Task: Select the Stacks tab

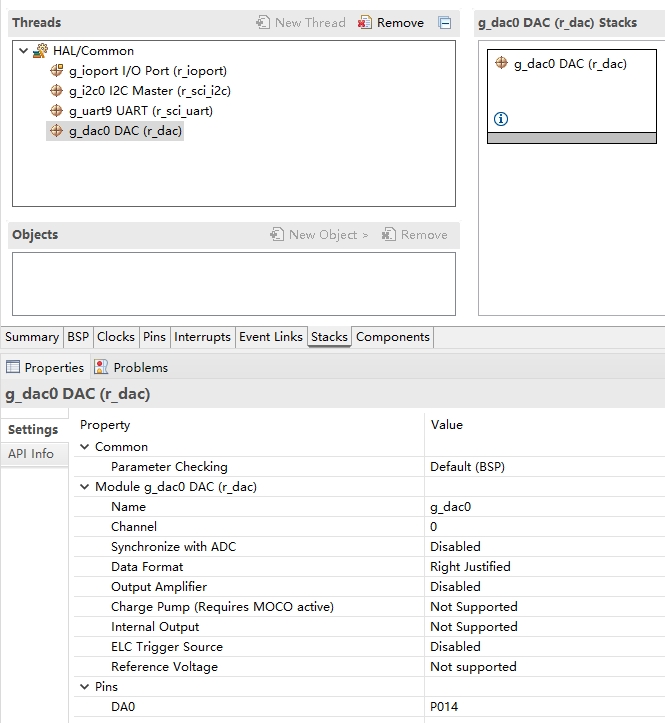Action: pos(329,337)
